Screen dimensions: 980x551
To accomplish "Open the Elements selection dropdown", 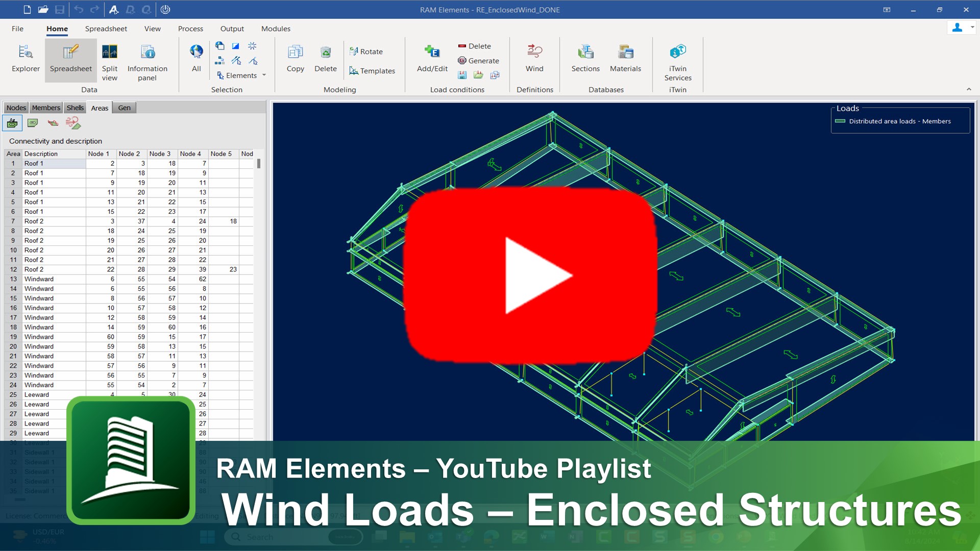I will pos(241,76).
